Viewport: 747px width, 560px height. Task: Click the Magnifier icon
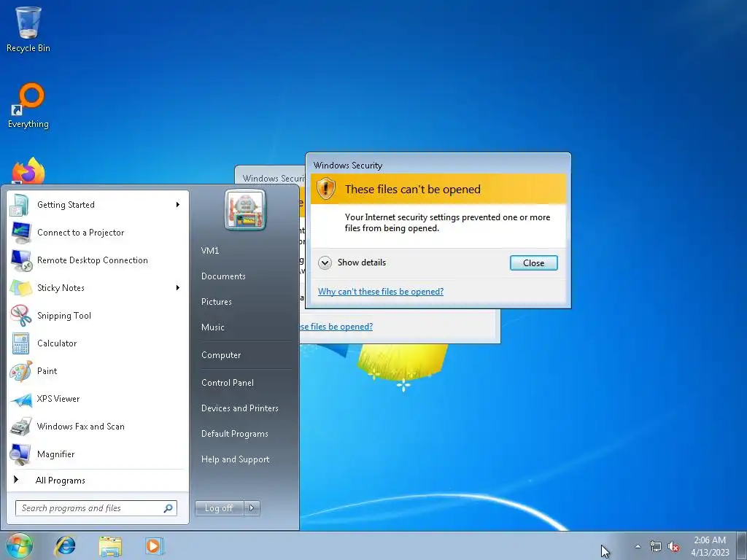click(20, 454)
